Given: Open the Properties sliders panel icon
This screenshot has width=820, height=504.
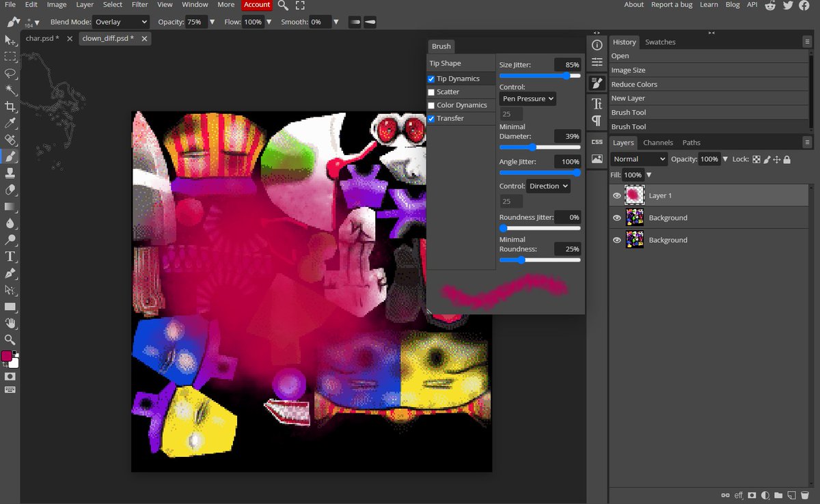Looking at the screenshot, I should (597, 62).
